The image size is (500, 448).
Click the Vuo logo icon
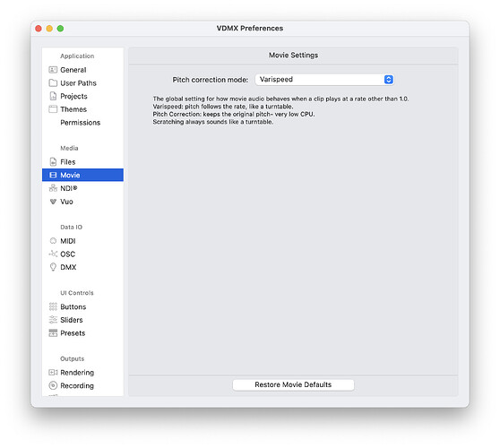(53, 202)
